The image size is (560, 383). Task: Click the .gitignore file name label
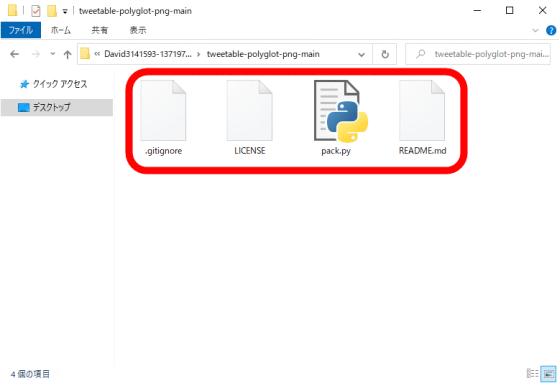[164, 151]
